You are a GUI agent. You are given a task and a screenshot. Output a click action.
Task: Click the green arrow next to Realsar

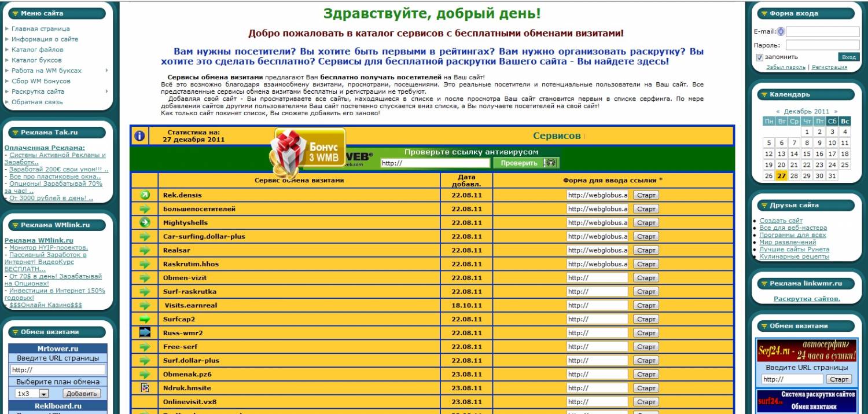point(145,250)
